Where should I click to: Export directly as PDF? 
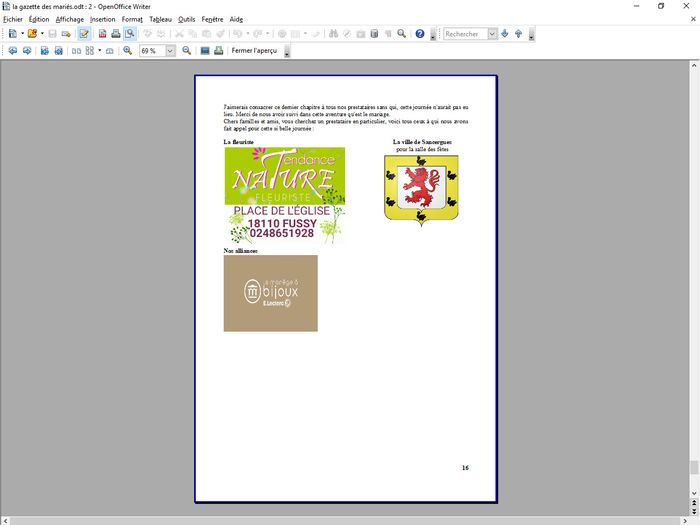pos(103,33)
